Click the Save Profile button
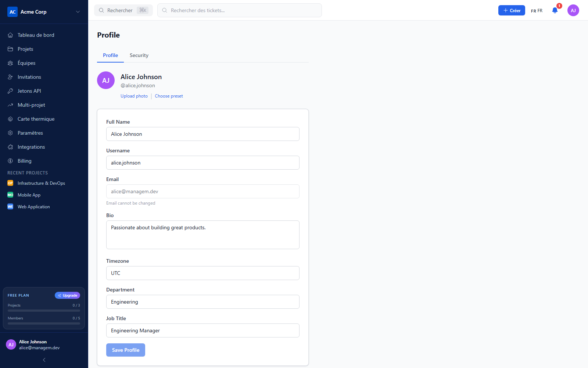The height and width of the screenshot is (368, 588). click(x=126, y=350)
